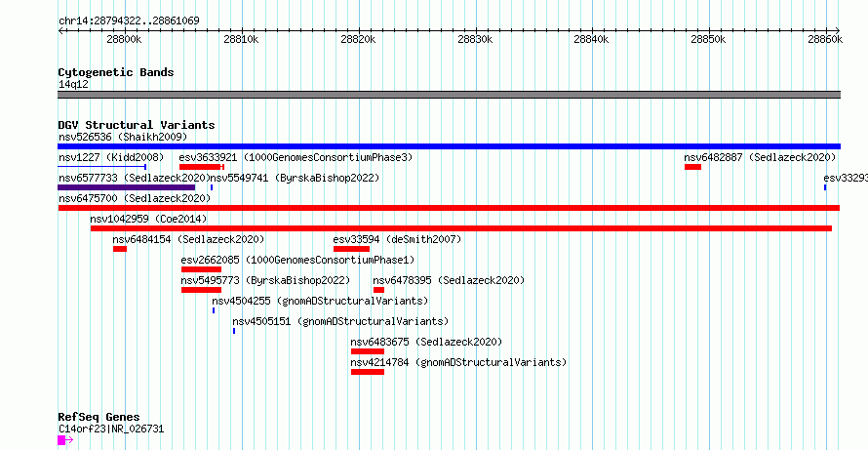Click the nsv526536 (Shaikh2009) variant label
This screenshot has height=450, width=868.
[123, 137]
